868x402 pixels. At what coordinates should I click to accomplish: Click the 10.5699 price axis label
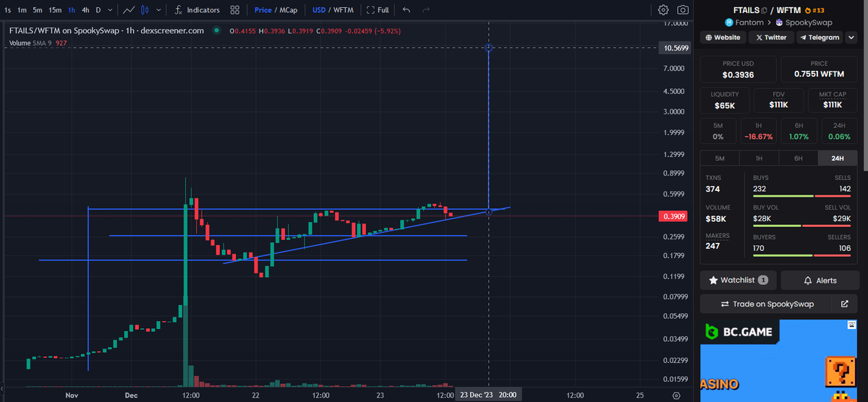click(675, 48)
